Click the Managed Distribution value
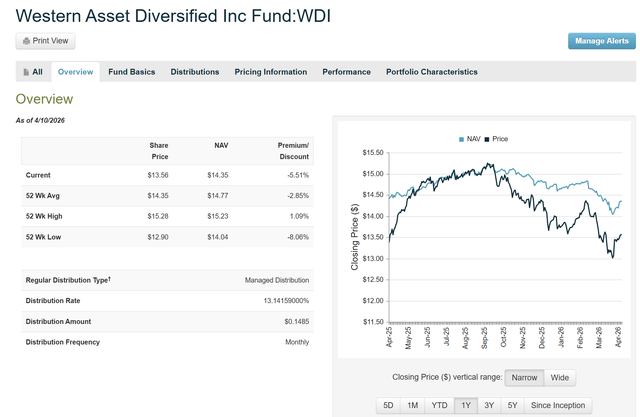This screenshot has width=640, height=417. click(x=277, y=280)
